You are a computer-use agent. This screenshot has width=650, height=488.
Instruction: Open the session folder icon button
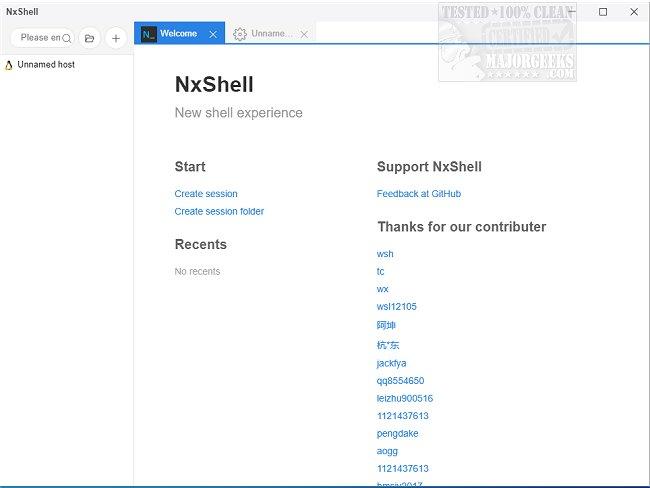click(x=90, y=38)
